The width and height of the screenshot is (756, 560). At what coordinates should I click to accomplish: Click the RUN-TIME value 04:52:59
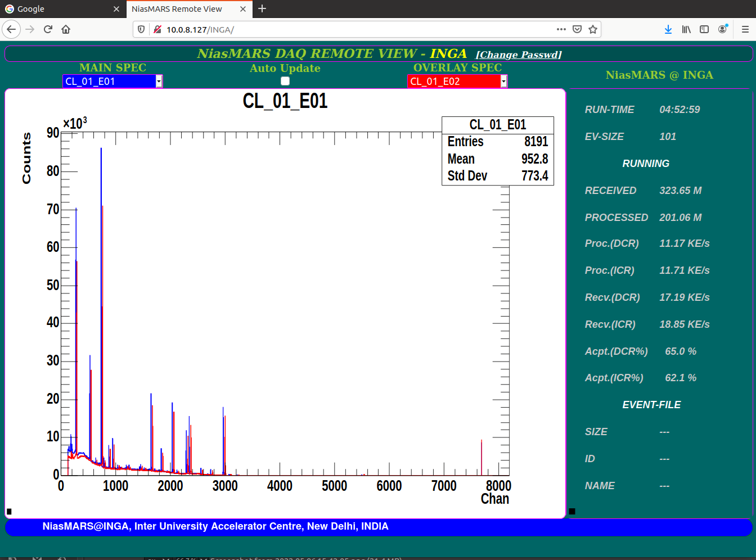pos(679,110)
